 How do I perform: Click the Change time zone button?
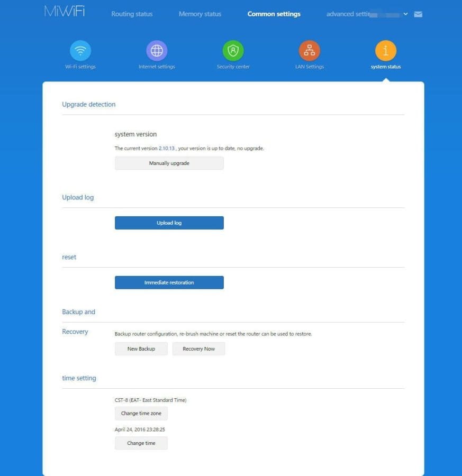coord(141,414)
